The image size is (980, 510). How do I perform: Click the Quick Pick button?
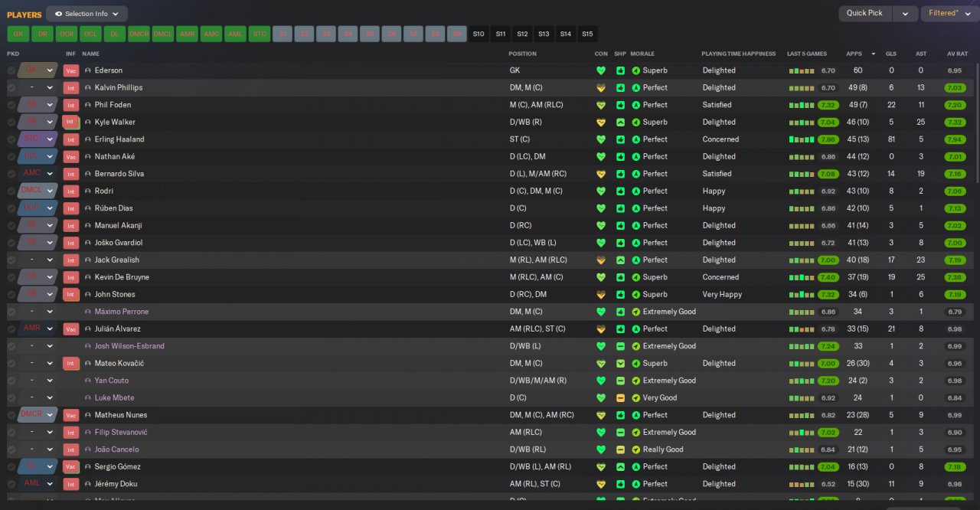865,13
